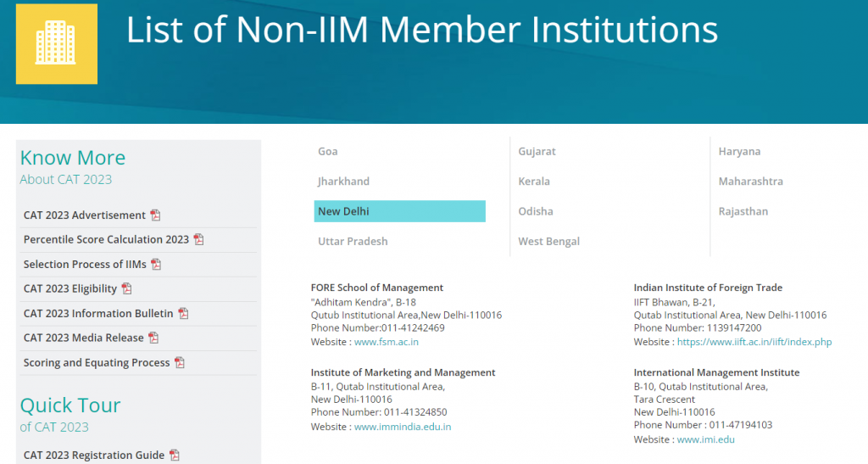Open the CAT 2023 Eligibility PDF icon

[127, 289]
